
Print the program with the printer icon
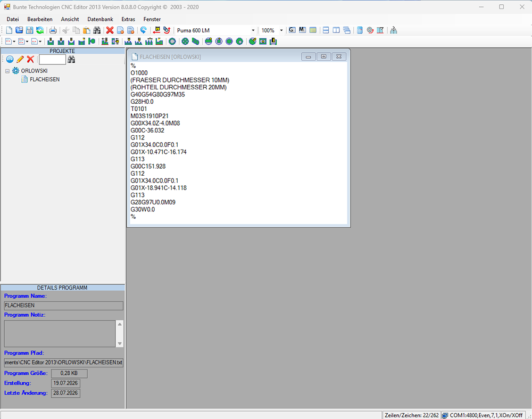[x=53, y=30]
